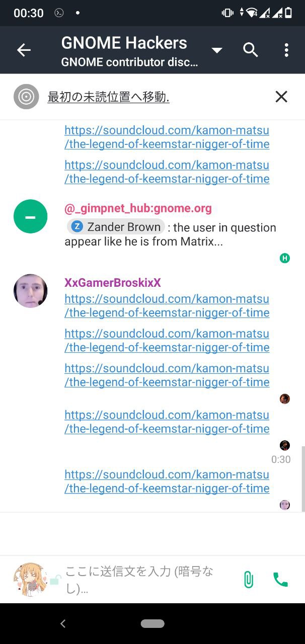Tap own avatar beside input field
Screen dimensions: 305x644
pyautogui.click(x=30, y=580)
